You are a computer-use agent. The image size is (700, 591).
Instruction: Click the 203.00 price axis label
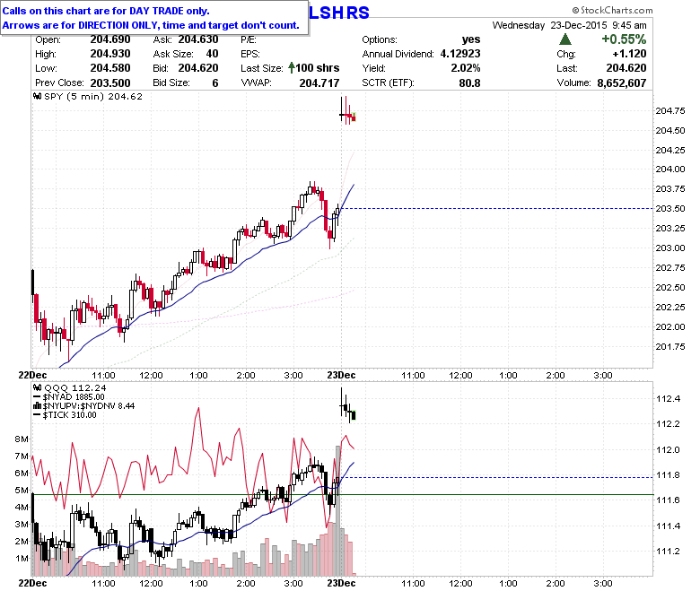click(x=670, y=248)
